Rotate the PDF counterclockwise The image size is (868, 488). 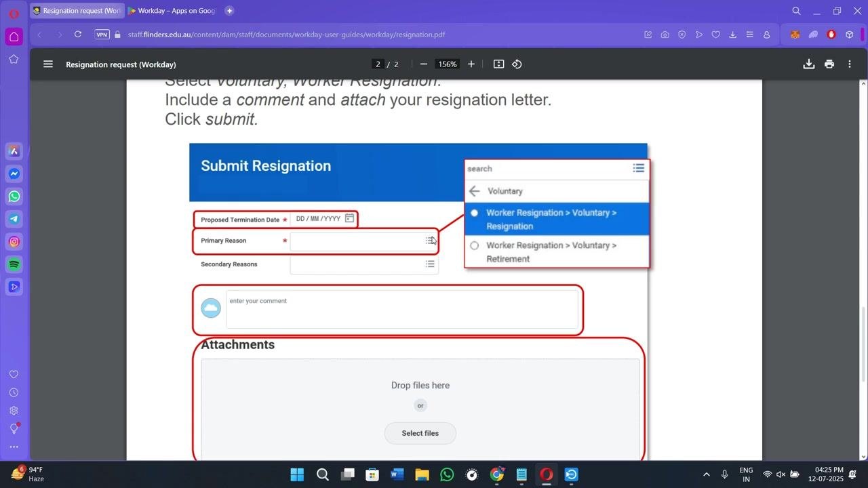point(517,64)
